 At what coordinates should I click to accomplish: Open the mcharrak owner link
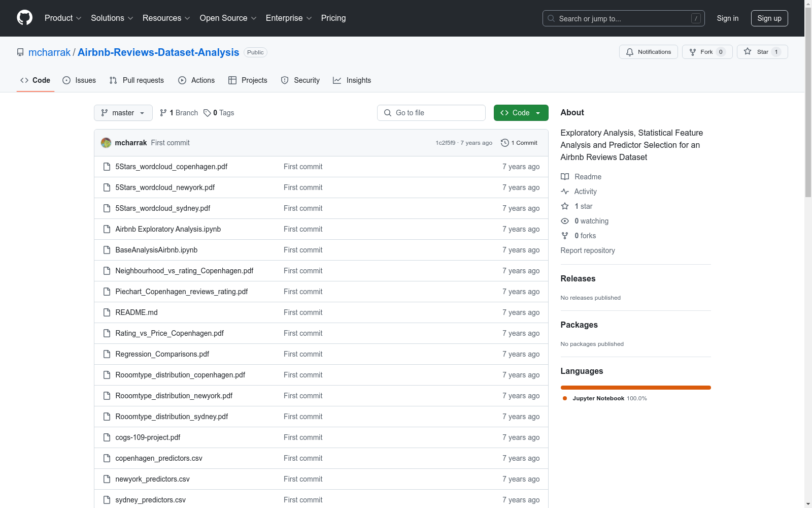pyautogui.click(x=50, y=52)
